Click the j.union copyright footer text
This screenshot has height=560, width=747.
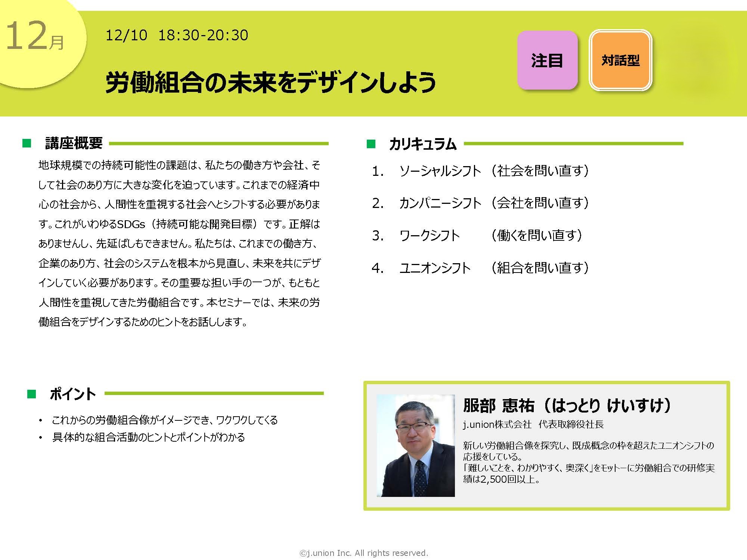click(364, 553)
